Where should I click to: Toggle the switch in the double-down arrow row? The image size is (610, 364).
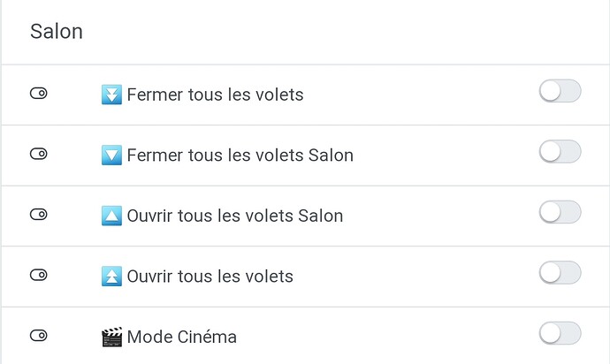[560, 91]
